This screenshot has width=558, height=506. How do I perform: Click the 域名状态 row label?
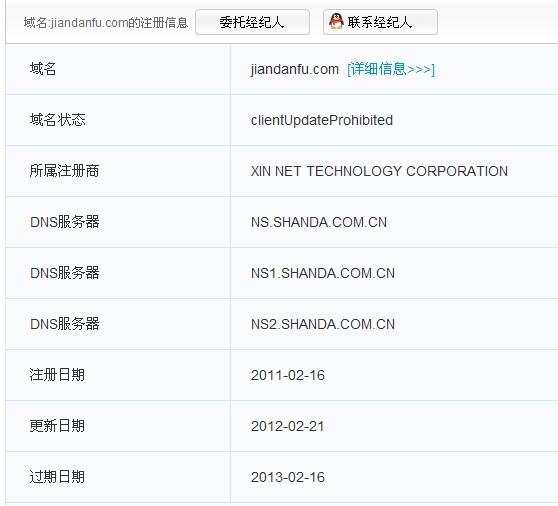(x=58, y=120)
